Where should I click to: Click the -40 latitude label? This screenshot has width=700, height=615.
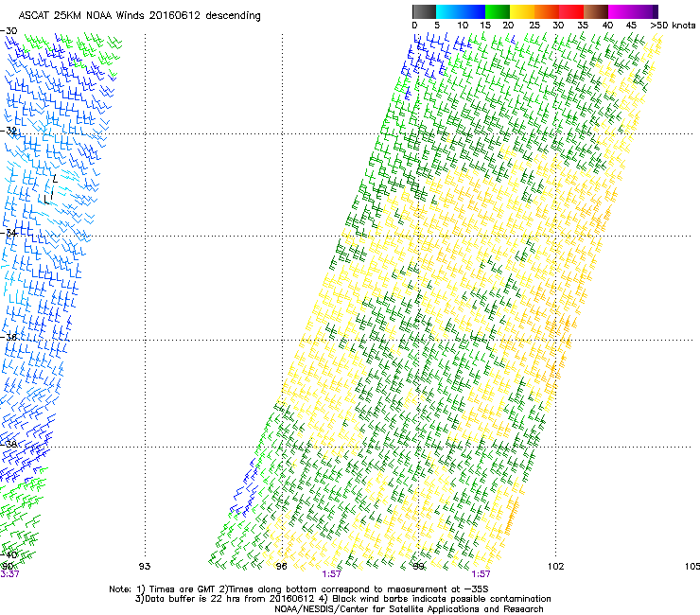tap(9, 554)
